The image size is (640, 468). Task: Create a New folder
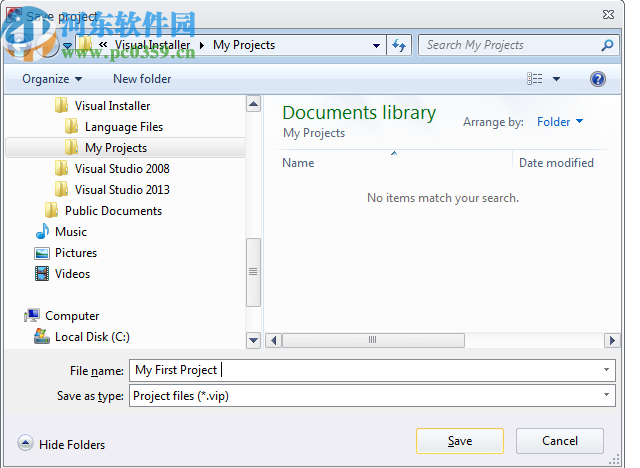point(142,79)
